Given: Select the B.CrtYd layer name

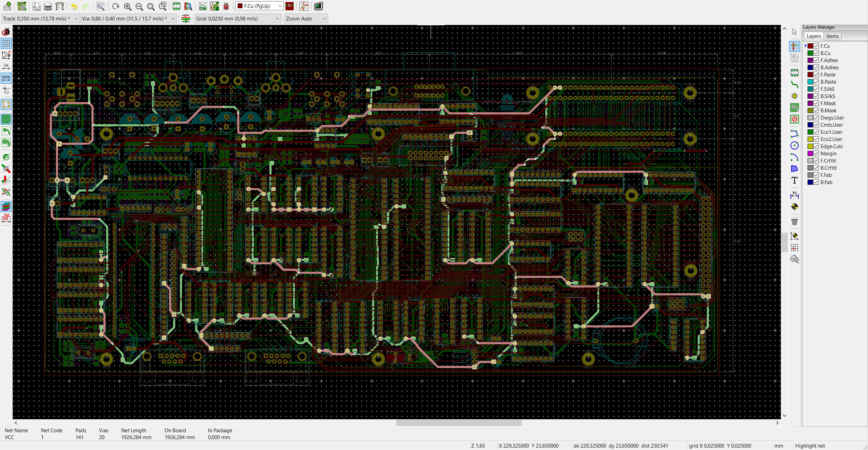Looking at the screenshot, I should point(828,168).
